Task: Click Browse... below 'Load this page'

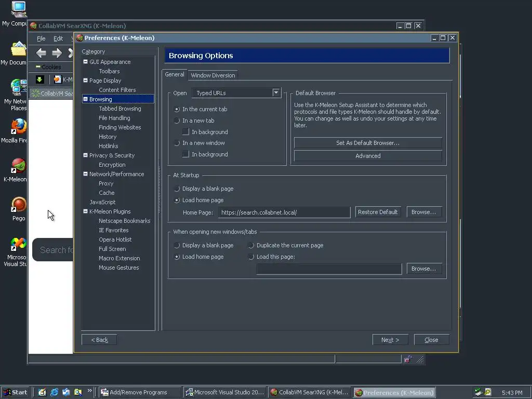Action: pyautogui.click(x=424, y=269)
